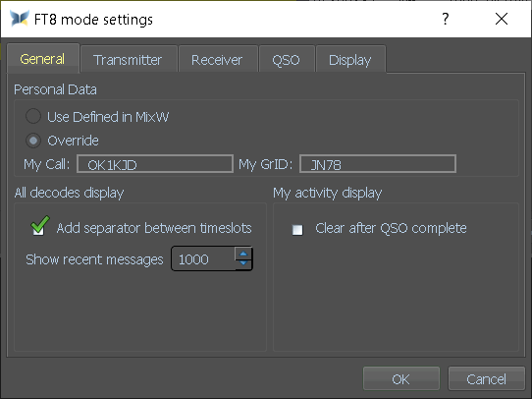
Task: Click the Add separator between timeslots label
Action: coord(154,228)
